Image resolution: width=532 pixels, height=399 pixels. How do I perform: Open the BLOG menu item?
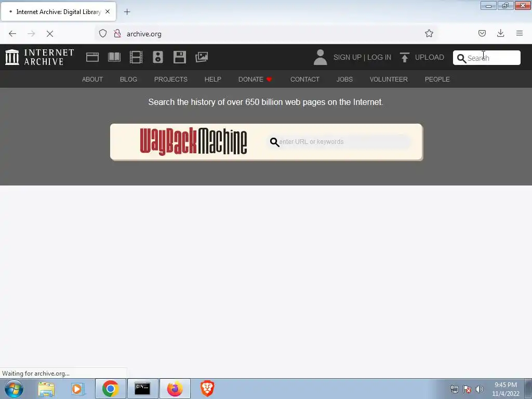[128, 79]
